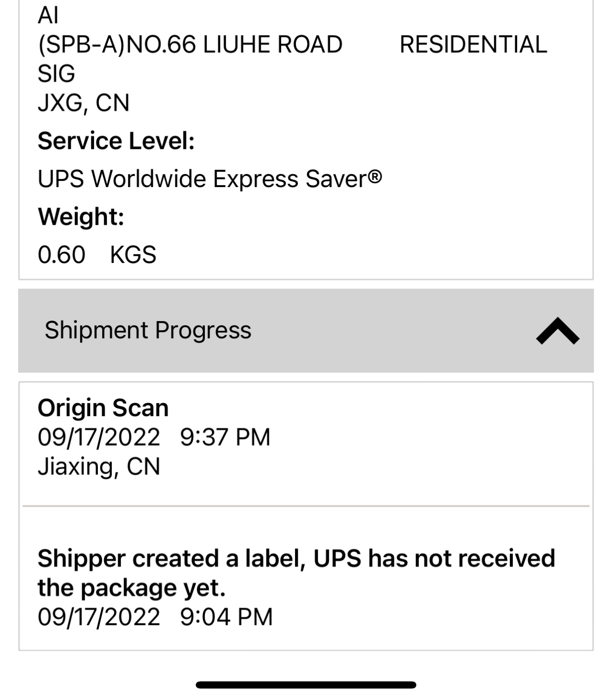Click the Shipment Progress header label
614x700 pixels.
point(148,330)
